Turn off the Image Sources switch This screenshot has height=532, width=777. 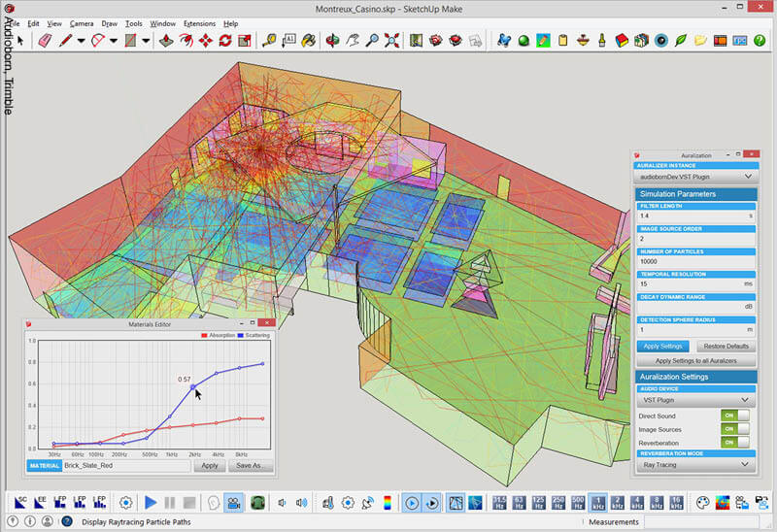[x=735, y=429]
